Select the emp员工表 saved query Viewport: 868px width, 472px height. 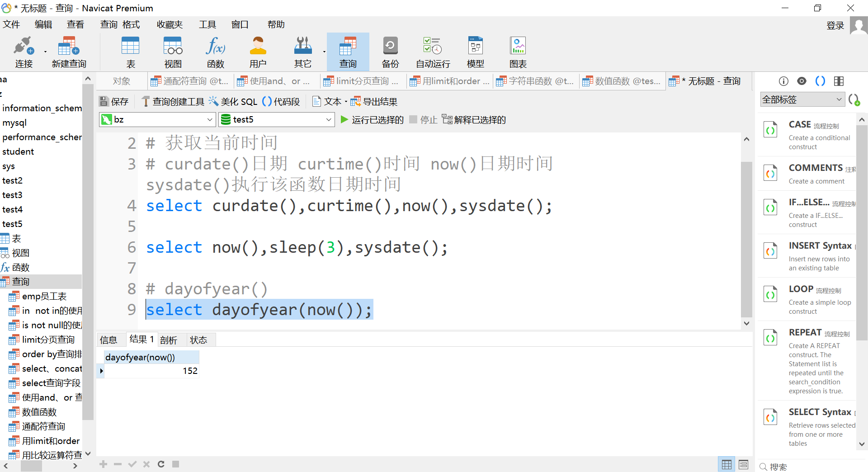click(x=44, y=296)
